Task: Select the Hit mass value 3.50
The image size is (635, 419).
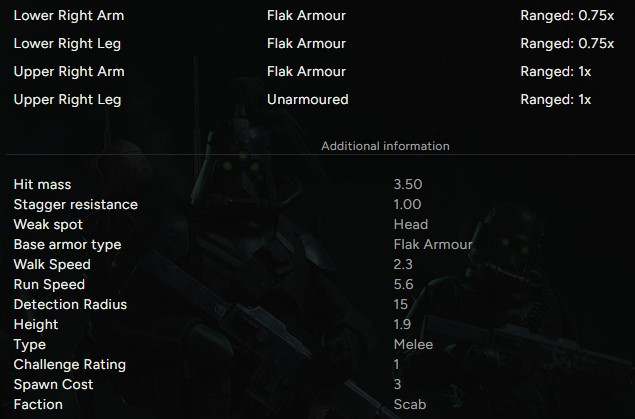Action: [x=408, y=185]
